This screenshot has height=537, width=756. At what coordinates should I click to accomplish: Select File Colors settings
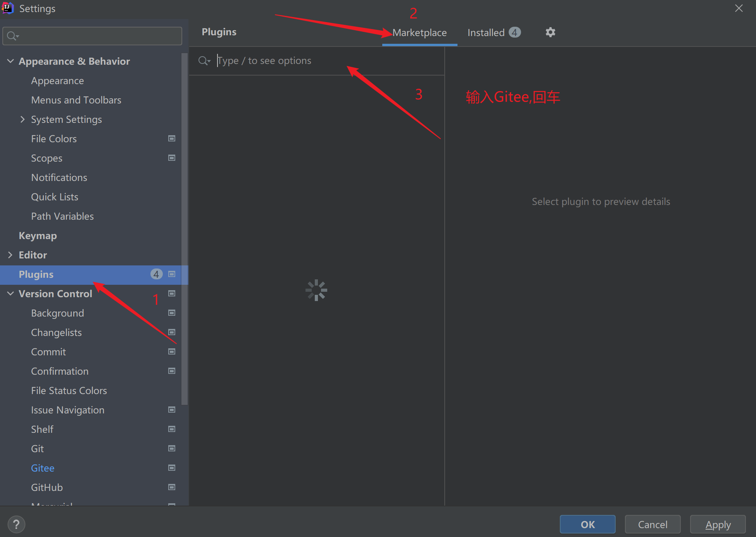coord(54,139)
